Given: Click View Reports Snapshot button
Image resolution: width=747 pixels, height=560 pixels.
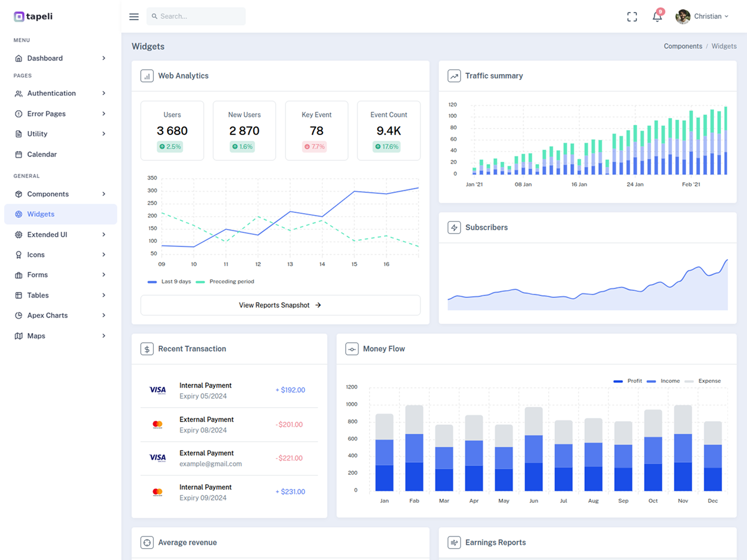Looking at the screenshot, I should pyautogui.click(x=280, y=305).
